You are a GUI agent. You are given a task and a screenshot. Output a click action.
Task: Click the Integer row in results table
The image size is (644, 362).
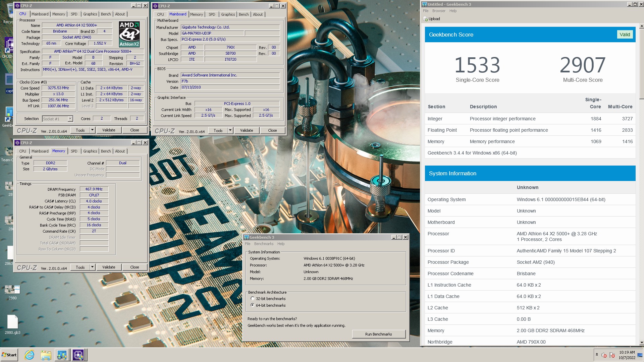tap(530, 119)
